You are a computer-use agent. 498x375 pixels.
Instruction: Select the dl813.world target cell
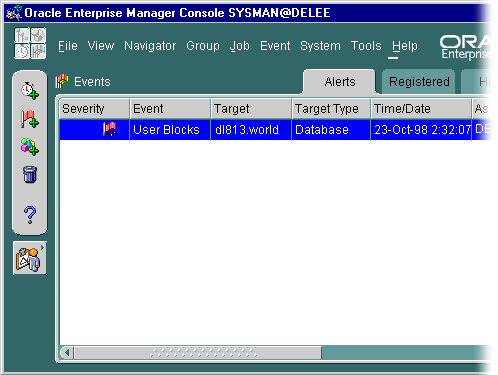[x=251, y=130]
